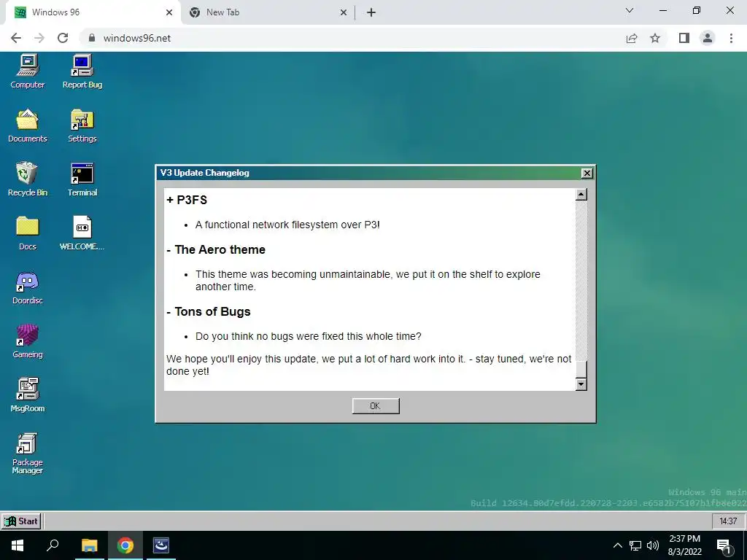
Task: View site information lock icon
Action: click(x=92, y=38)
